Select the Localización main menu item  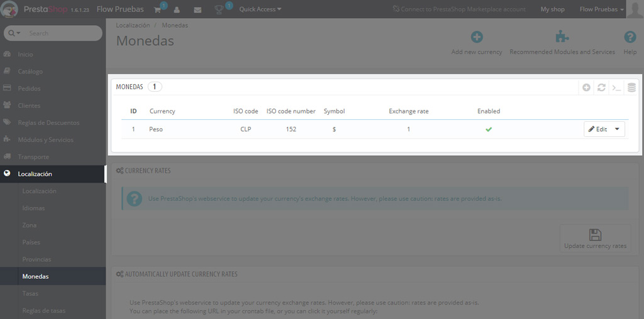[53, 174]
